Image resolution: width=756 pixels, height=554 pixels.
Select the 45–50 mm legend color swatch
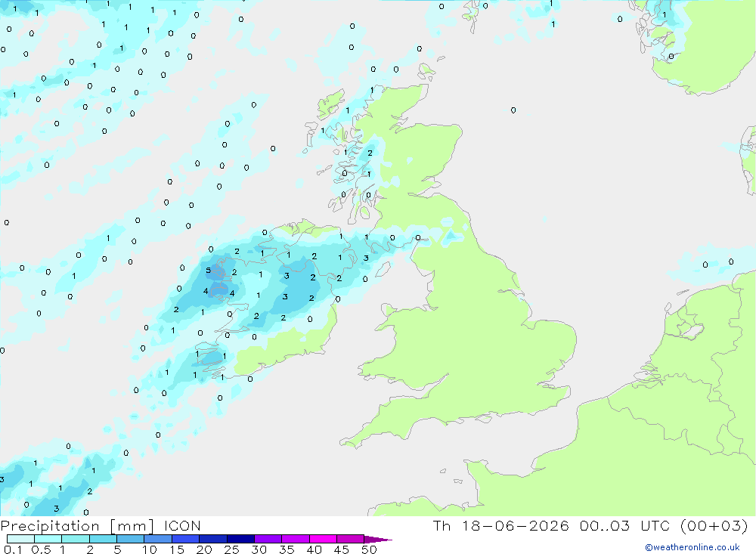pyautogui.click(x=351, y=539)
